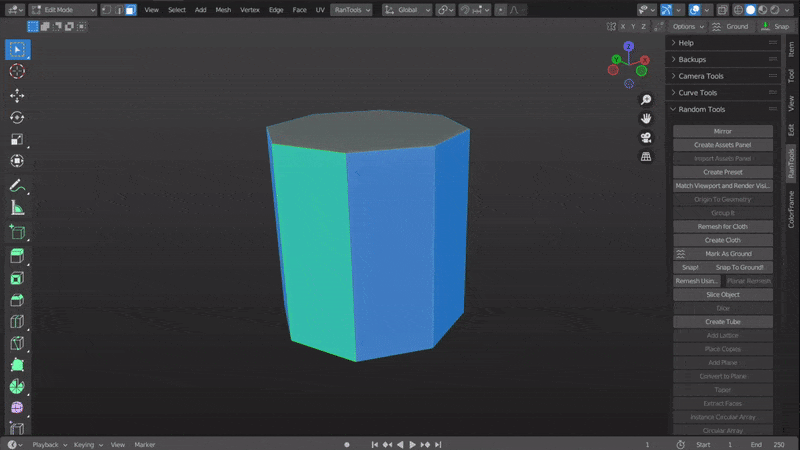Viewport: 800px width, 450px height.
Task: Switch to material preview shading
Action: (763, 10)
